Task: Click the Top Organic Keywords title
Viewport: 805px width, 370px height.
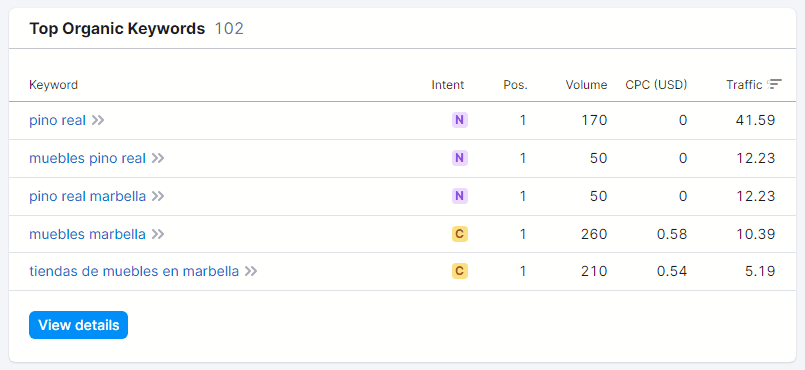Action: tap(117, 29)
